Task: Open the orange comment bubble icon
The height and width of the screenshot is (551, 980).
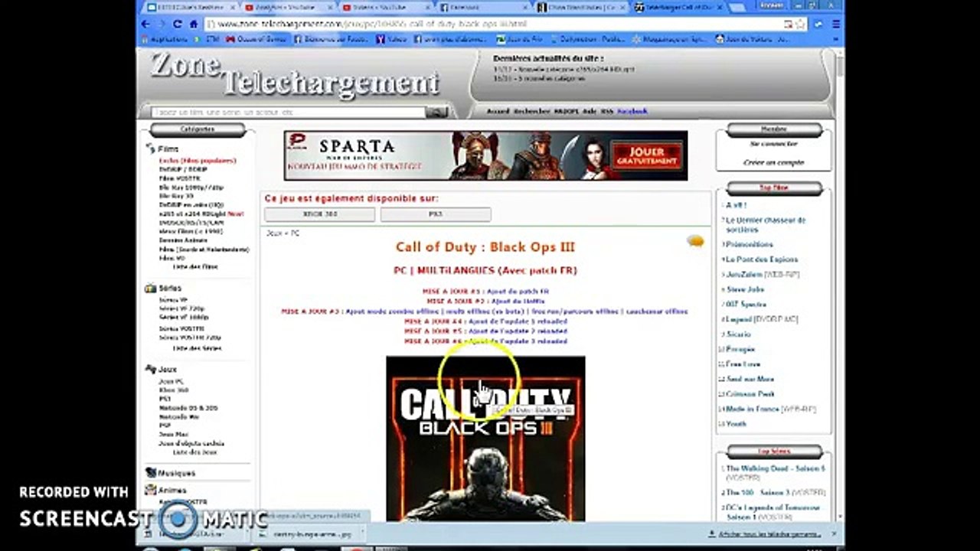Action: pos(695,242)
